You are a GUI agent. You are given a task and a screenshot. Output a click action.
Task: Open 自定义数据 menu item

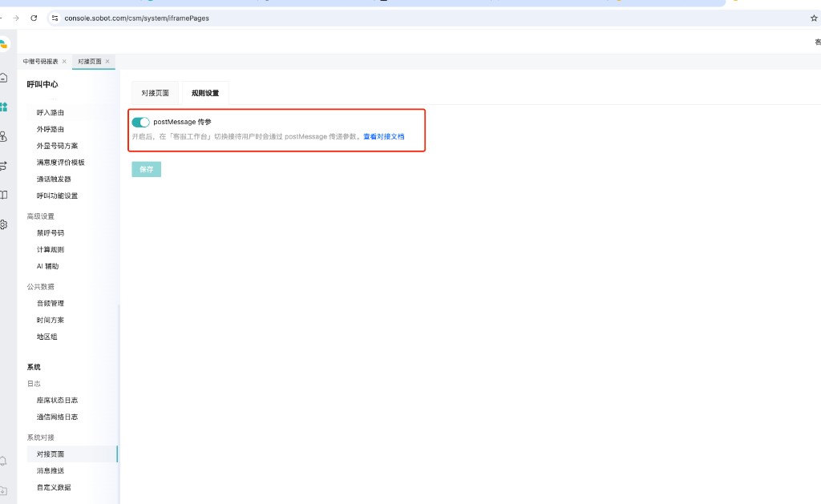[54, 488]
